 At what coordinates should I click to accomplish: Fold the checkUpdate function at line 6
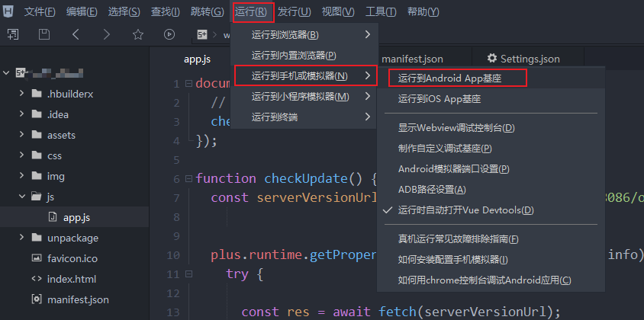pyautogui.click(x=188, y=179)
